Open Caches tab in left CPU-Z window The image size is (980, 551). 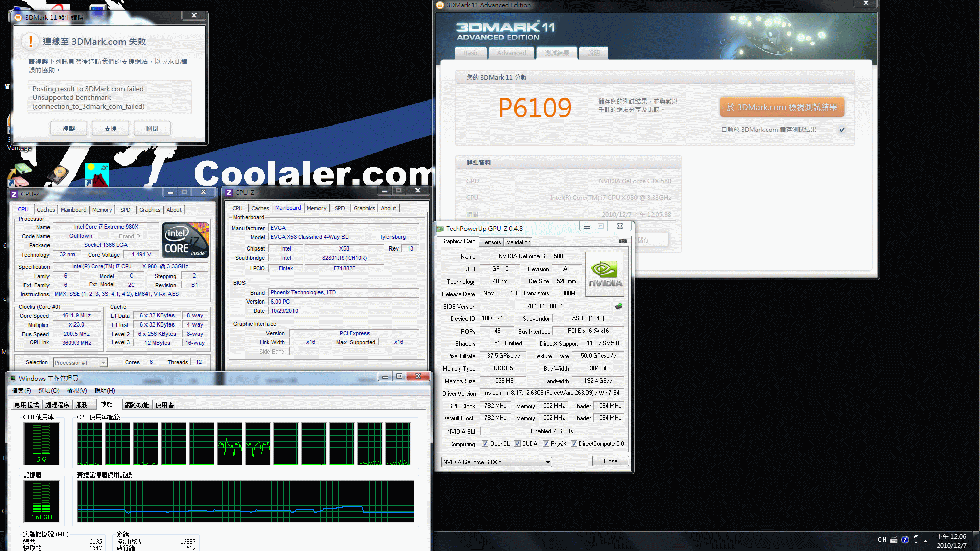pyautogui.click(x=45, y=210)
